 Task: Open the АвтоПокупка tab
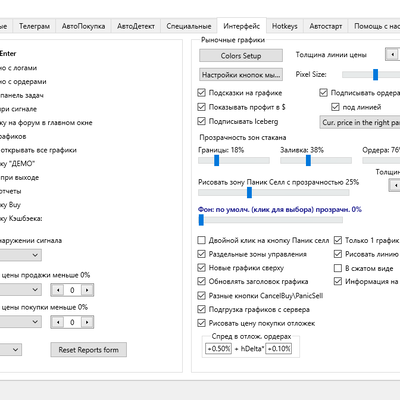click(83, 26)
